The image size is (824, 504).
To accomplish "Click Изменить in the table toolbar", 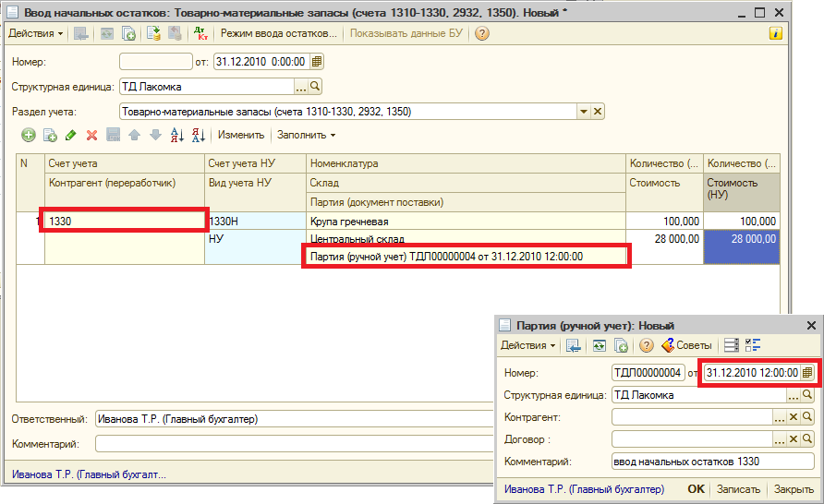I will click(241, 135).
